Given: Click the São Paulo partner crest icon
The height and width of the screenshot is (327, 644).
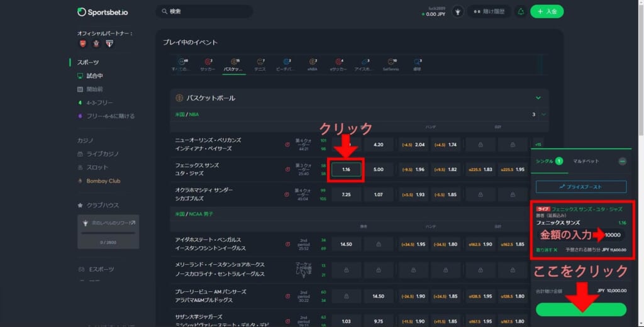Looking at the screenshot, I should tap(109, 43).
